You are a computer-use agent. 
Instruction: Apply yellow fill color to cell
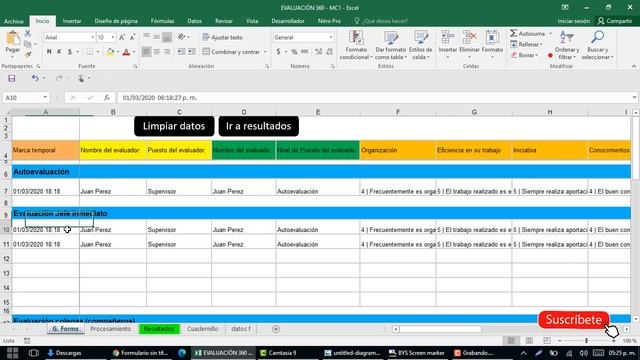(110, 52)
